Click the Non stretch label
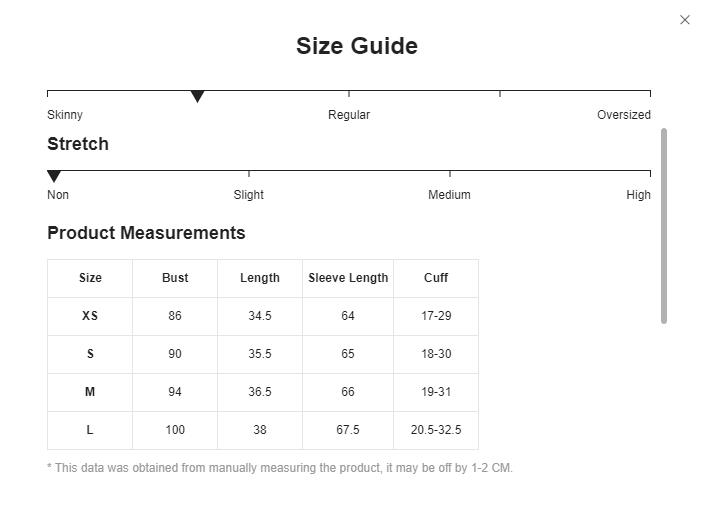This screenshot has width=704, height=525. tap(58, 195)
